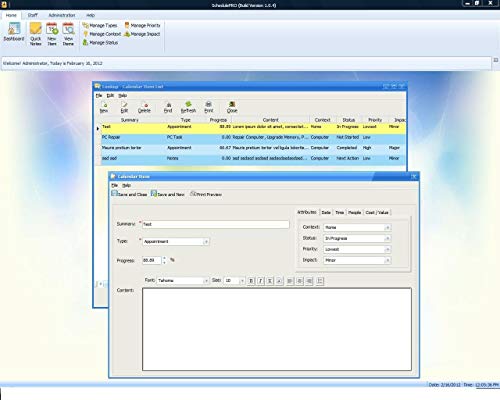Click Print in the Lookup toolbar
Image resolution: width=500 pixels, height=400 pixels.
tap(209, 107)
